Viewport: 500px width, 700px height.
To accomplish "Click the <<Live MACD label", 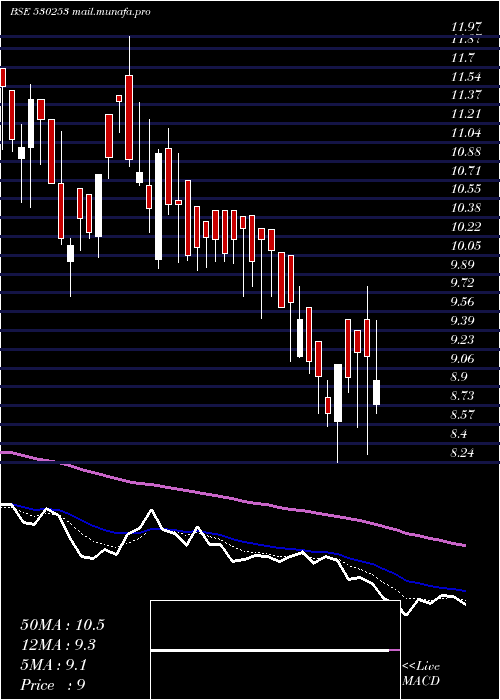I will click(421, 674).
